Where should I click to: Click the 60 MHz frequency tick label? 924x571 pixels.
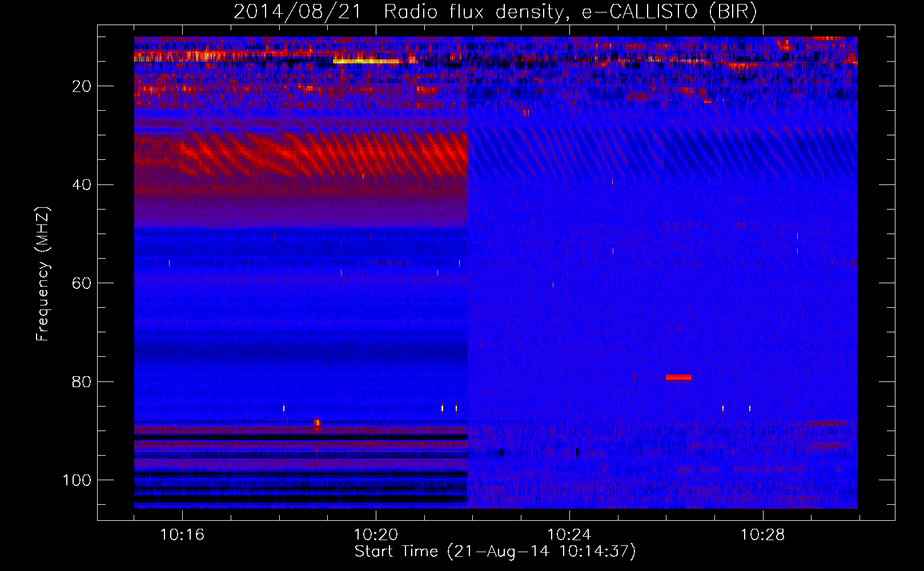[82, 283]
